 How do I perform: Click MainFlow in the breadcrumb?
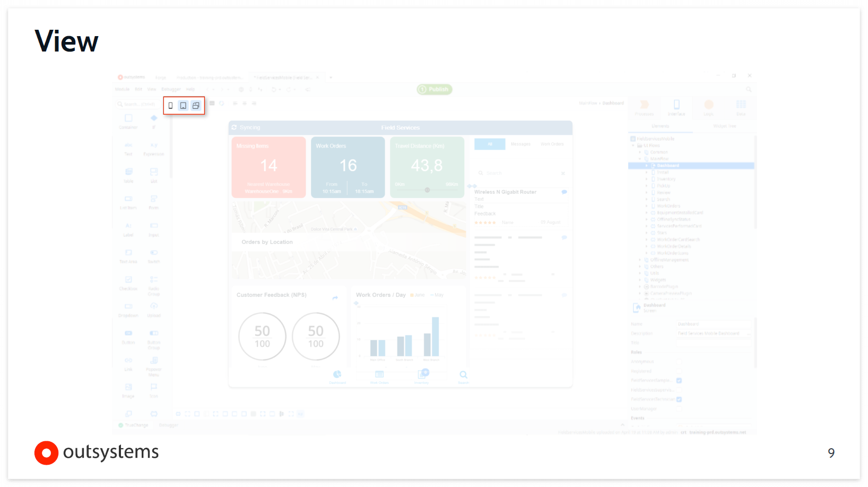point(588,103)
